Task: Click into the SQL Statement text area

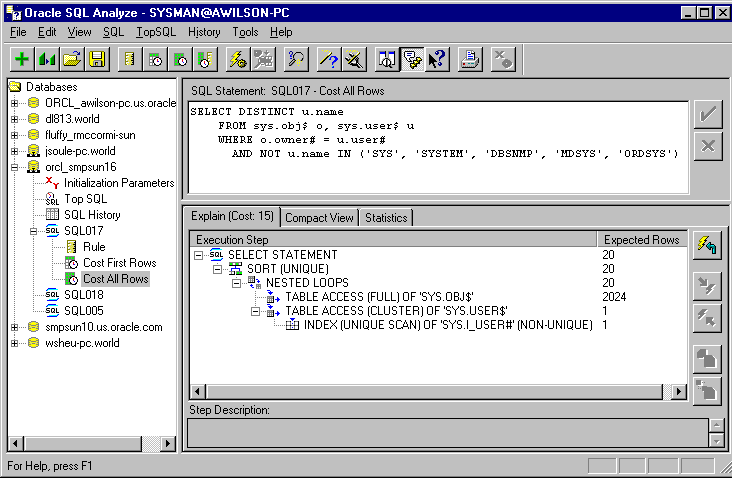Action: (438, 147)
